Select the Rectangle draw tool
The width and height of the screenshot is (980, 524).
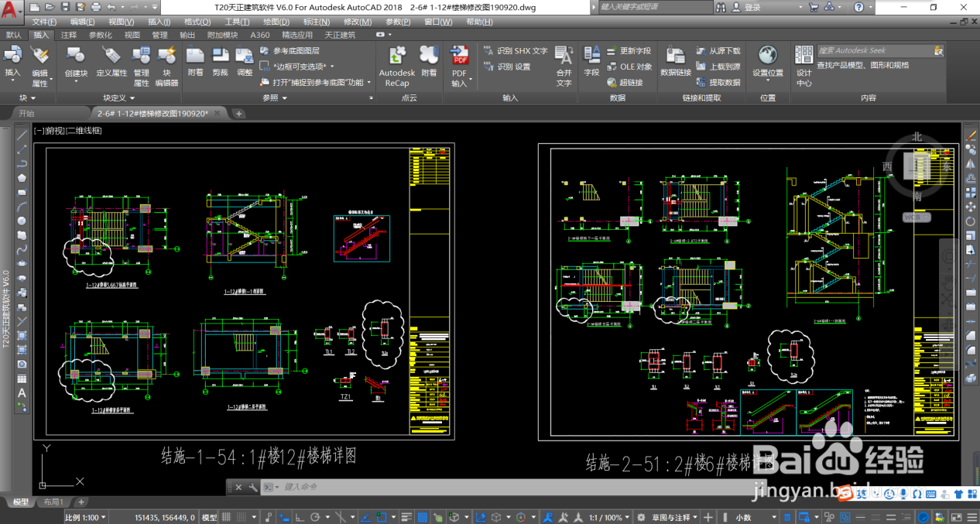click(22, 192)
